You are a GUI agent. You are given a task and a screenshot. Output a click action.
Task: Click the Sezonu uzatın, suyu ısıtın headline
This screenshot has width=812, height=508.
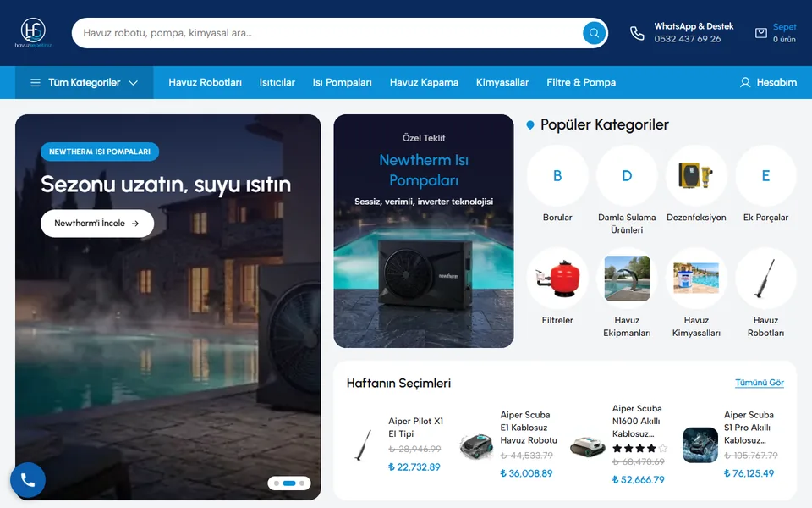point(166,185)
